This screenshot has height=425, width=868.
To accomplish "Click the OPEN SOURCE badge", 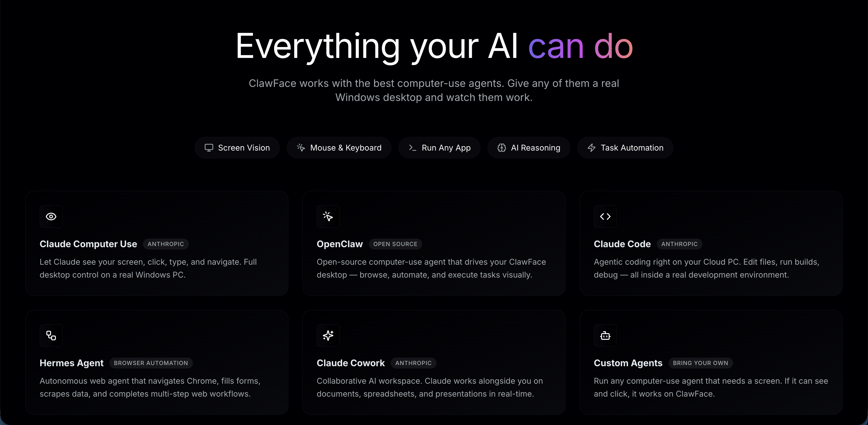I will 395,244.
